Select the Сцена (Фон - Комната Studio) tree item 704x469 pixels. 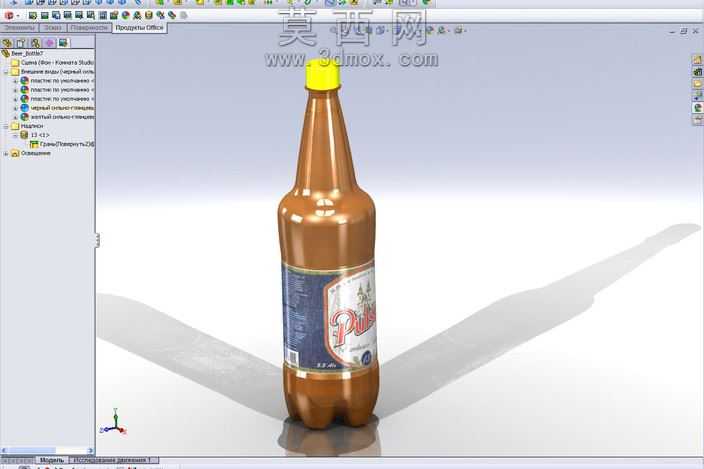coord(53,63)
